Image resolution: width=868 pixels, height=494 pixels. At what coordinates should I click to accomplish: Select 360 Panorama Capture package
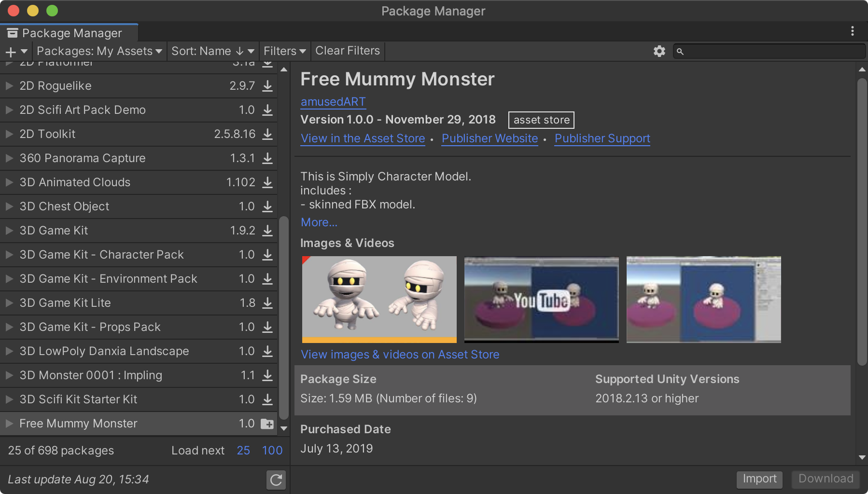(139, 158)
